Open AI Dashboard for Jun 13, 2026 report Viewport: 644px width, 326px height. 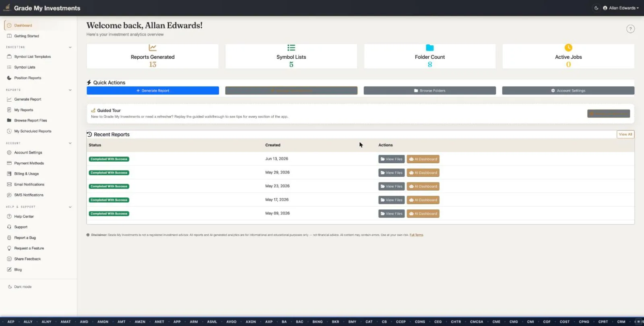click(423, 159)
